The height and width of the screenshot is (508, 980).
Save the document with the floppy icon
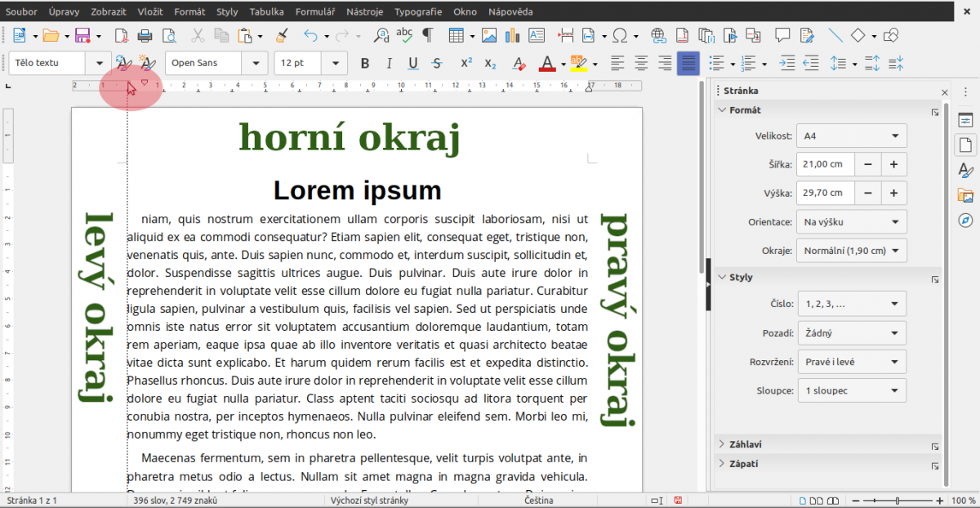click(82, 36)
